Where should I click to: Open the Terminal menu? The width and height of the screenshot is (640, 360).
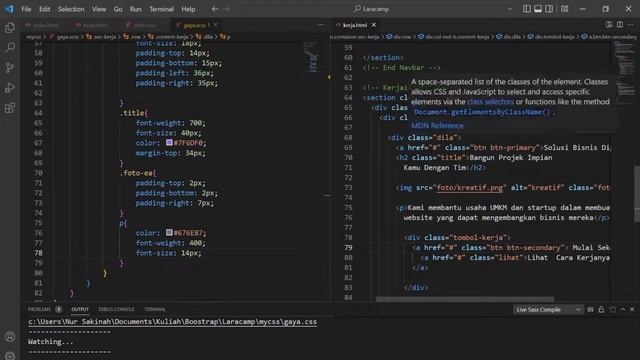click(x=161, y=9)
